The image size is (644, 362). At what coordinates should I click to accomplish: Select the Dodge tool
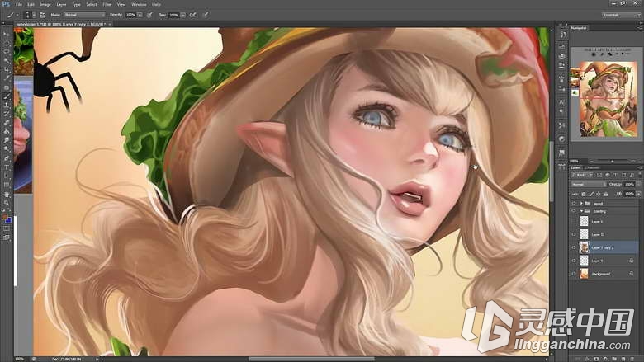(6, 149)
